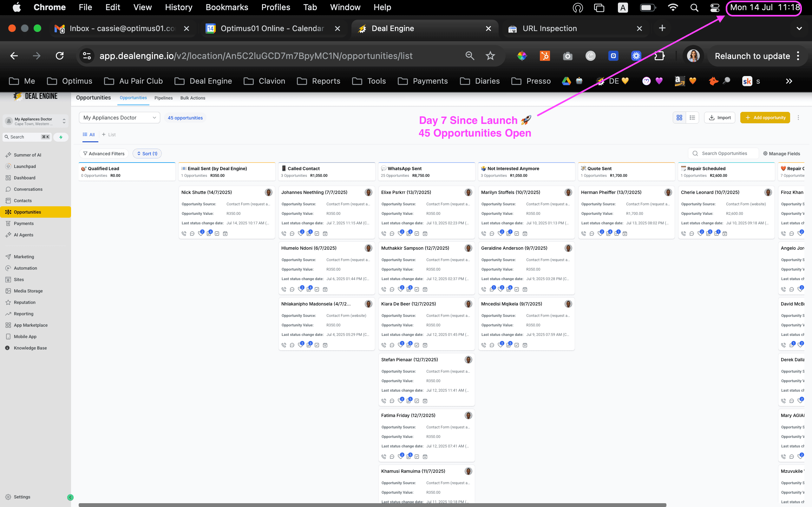Open the three-dot menu beside Add opportunity
Image resolution: width=812 pixels, height=507 pixels.
click(798, 118)
